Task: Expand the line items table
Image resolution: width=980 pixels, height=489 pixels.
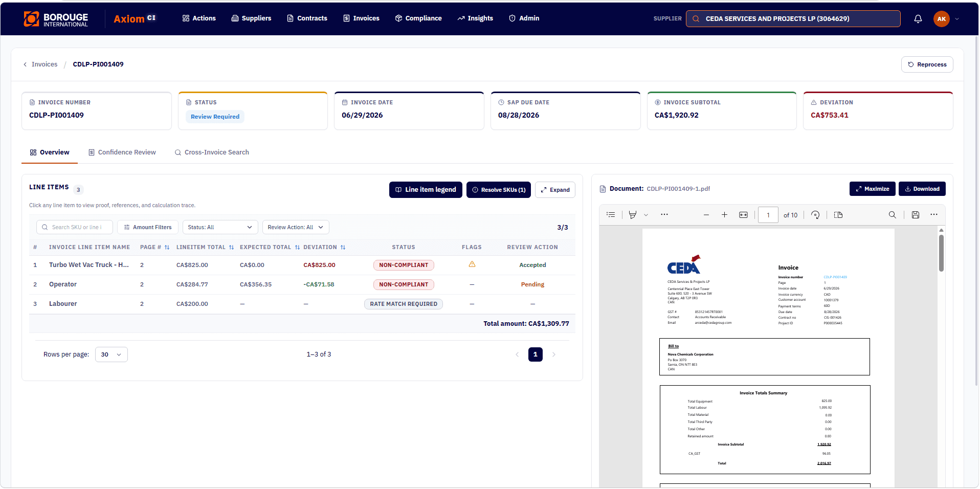Action: [x=555, y=190]
